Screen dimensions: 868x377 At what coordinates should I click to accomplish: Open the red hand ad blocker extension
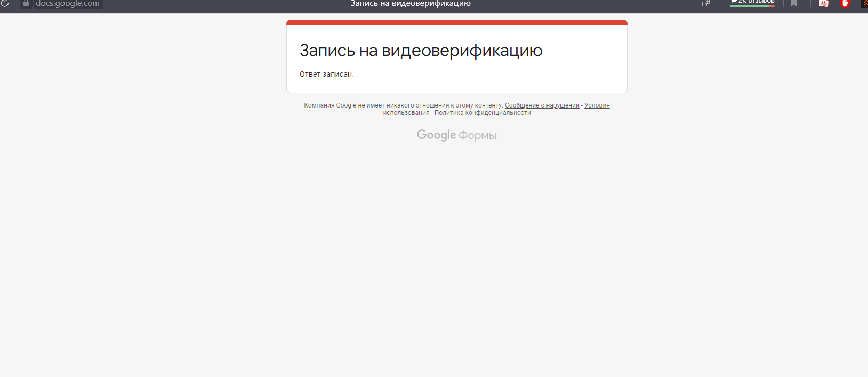coord(845,3)
